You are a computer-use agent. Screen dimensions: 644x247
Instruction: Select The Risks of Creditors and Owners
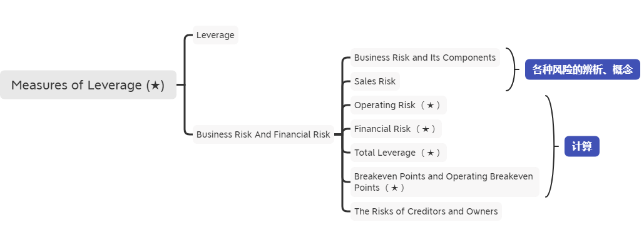coord(426,211)
